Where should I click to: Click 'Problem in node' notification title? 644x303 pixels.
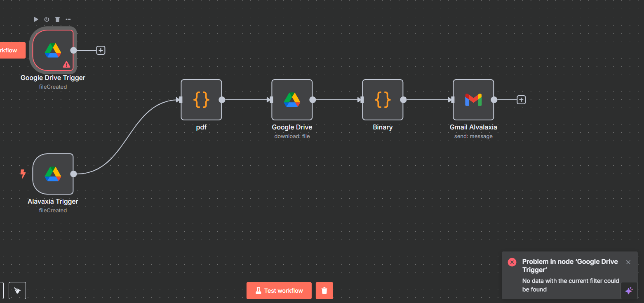point(570,265)
